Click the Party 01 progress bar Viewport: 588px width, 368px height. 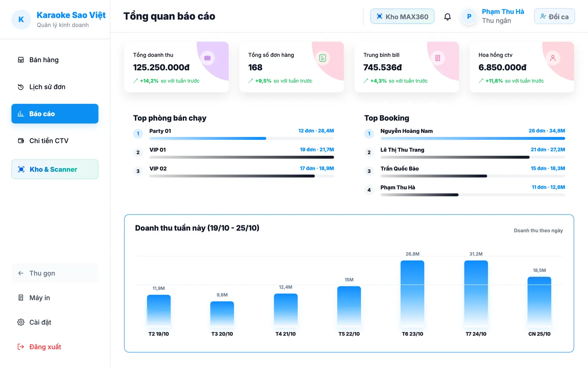point(241,138)
